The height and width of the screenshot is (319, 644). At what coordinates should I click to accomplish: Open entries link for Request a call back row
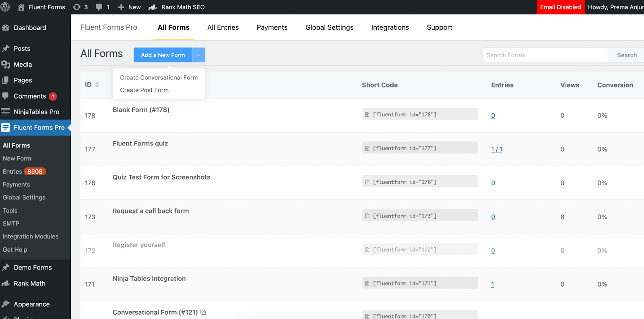tap(493, 217)
